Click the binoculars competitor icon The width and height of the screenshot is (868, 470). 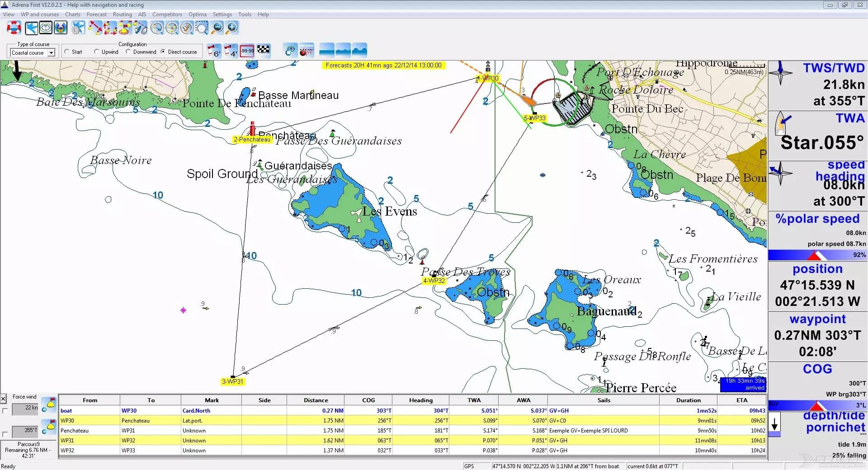[290, 50]
